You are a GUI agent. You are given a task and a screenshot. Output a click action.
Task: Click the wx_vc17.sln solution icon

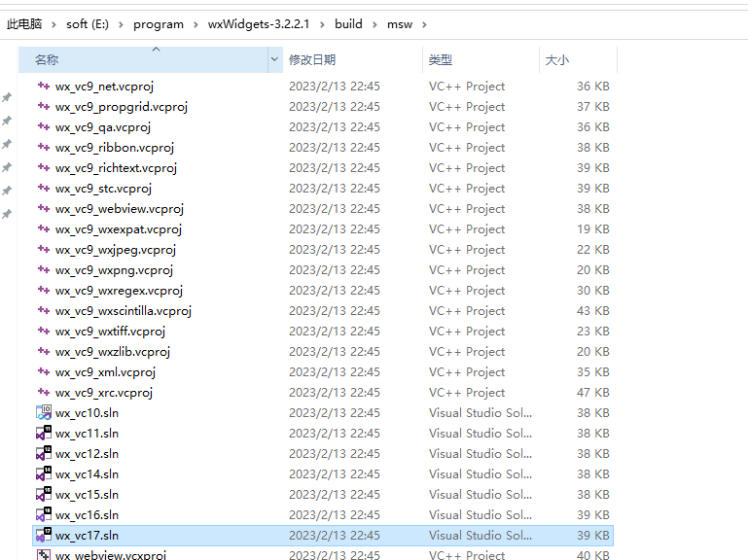tap(44, 535)
